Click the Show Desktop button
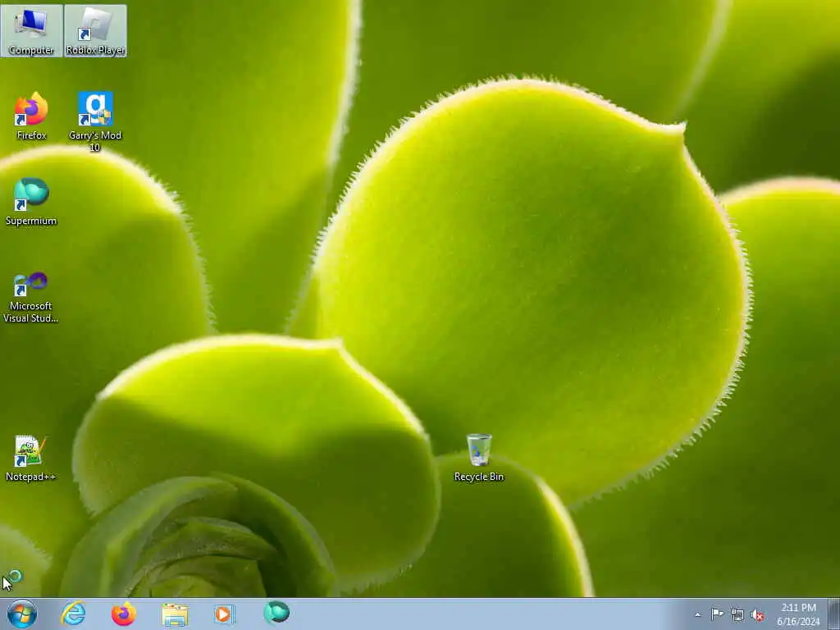The width and height of the screenshot is (840, 630). tap(833, 614)
